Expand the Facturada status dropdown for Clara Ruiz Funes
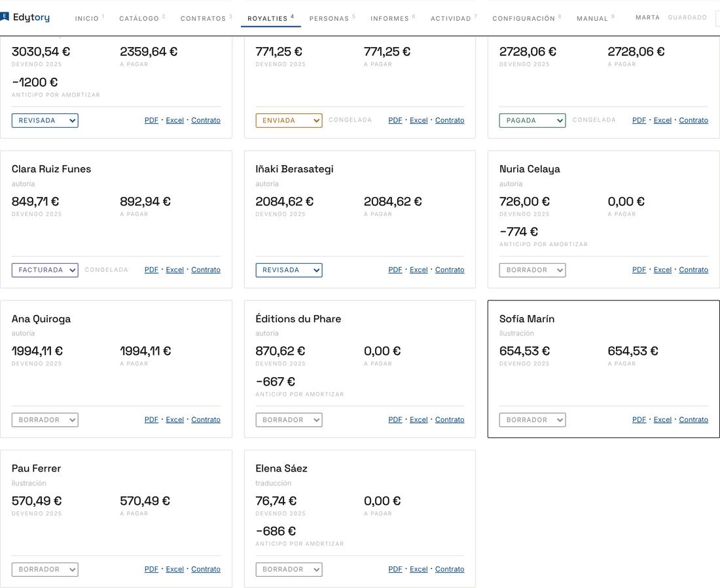The height and width of the screenshot is (588, 720). (45, 270)
